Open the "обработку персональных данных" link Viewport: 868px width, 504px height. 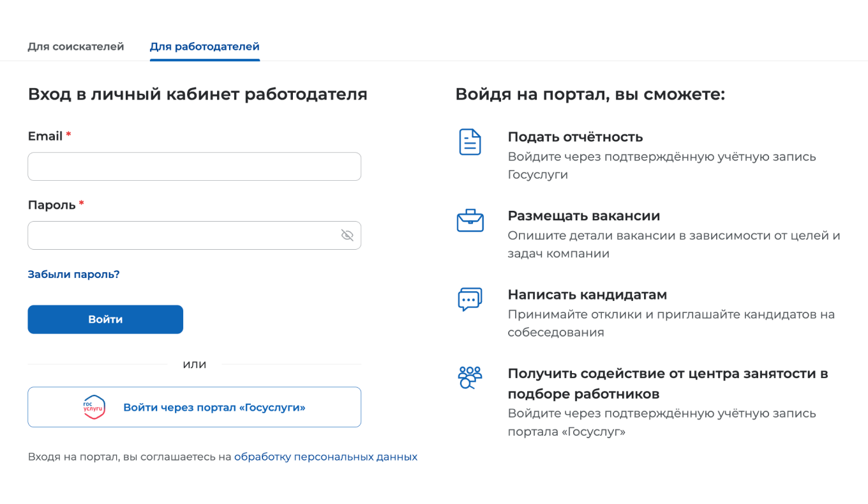coord(326,456)
